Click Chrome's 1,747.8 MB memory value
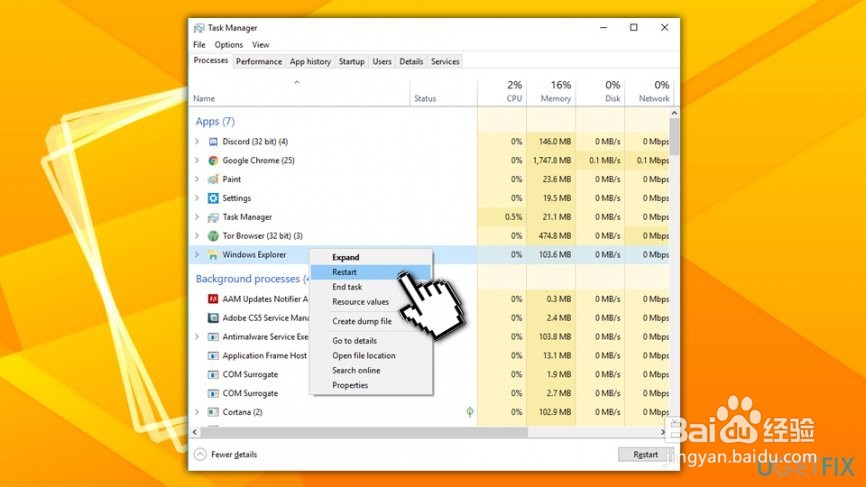The width and height of the screenshot is (866, 487). tap(552, 161)
